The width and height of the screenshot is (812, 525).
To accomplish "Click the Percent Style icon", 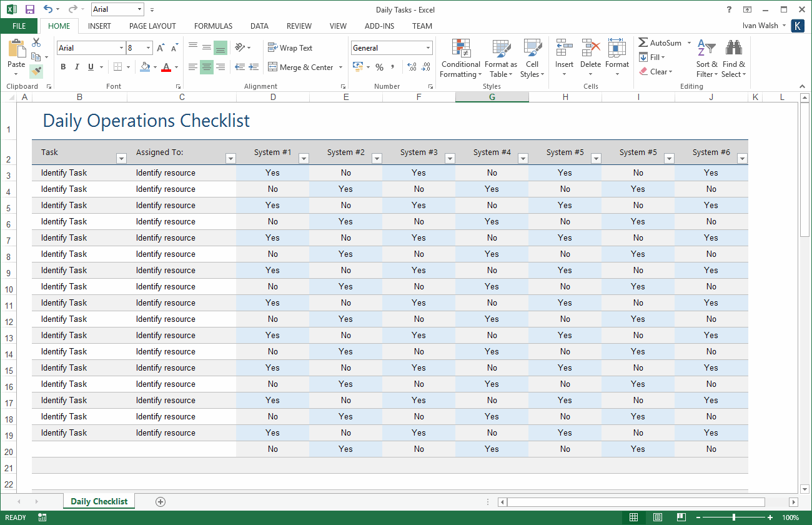I will 379,67.
